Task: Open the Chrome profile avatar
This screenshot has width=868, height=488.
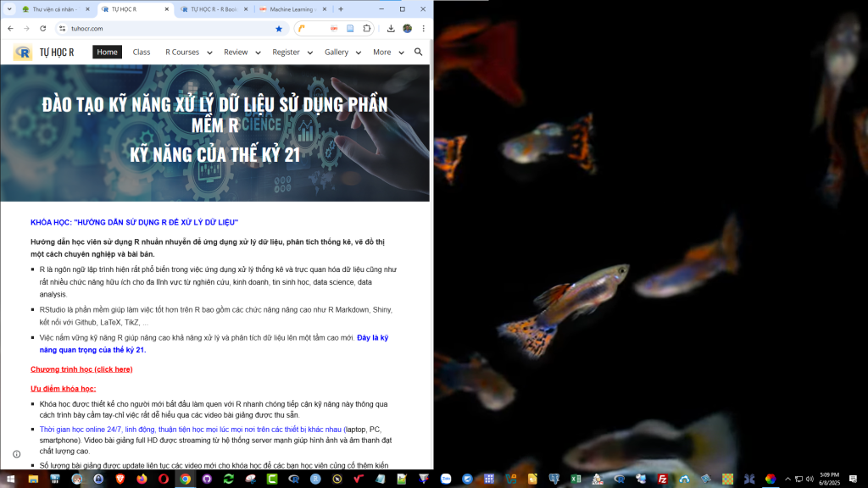Action: 408,28
